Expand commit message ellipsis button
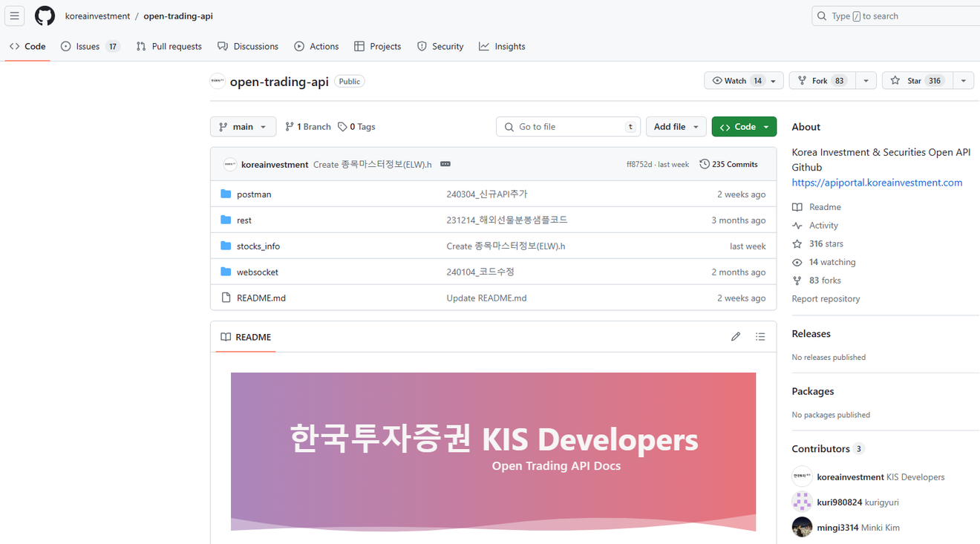 point(445,164)
